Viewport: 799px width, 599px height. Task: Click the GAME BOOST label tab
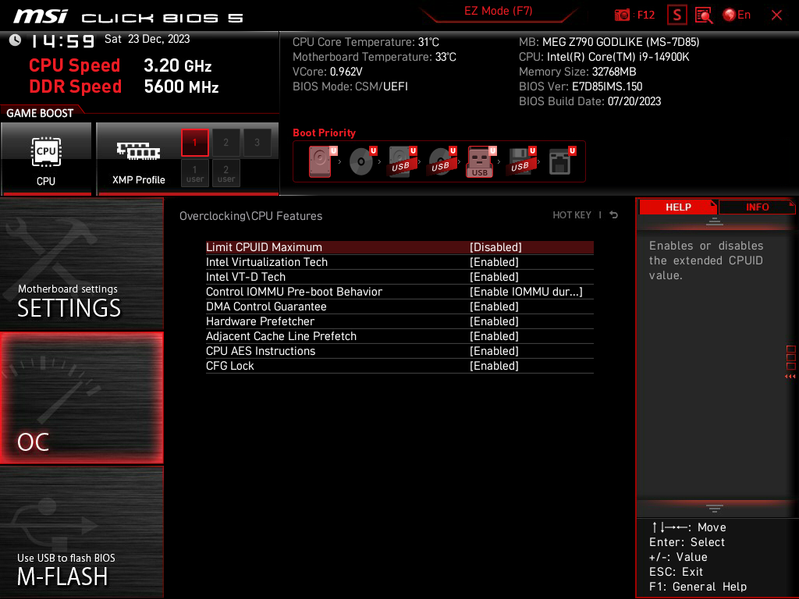[x=40, y=113]
